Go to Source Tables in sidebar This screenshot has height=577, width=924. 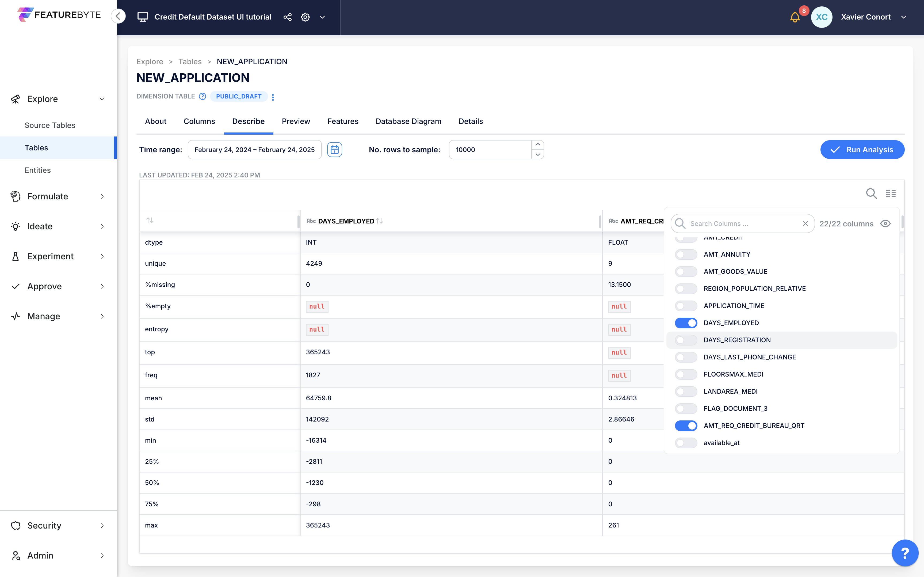tap(50, 125)
